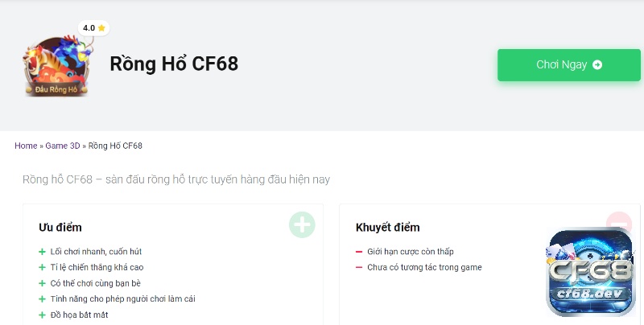Screen dimensions: 644x325
Task: Select the Khuyết điểm heading
Action: [x=388, y=228]
